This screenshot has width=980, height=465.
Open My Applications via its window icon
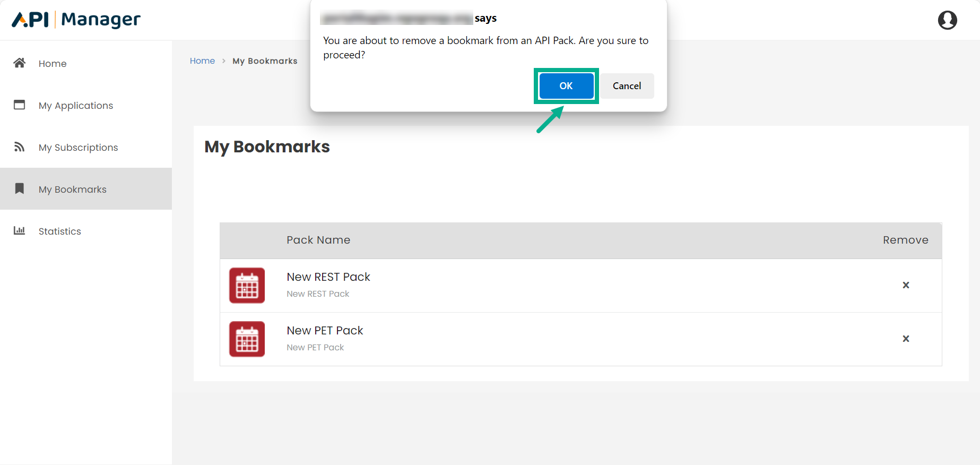(x=19, y=105)
